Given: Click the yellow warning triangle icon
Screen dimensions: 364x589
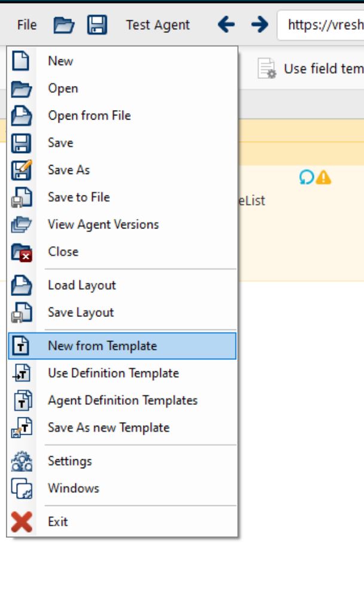Looking at the screenshot, I should tap(323, 178).
